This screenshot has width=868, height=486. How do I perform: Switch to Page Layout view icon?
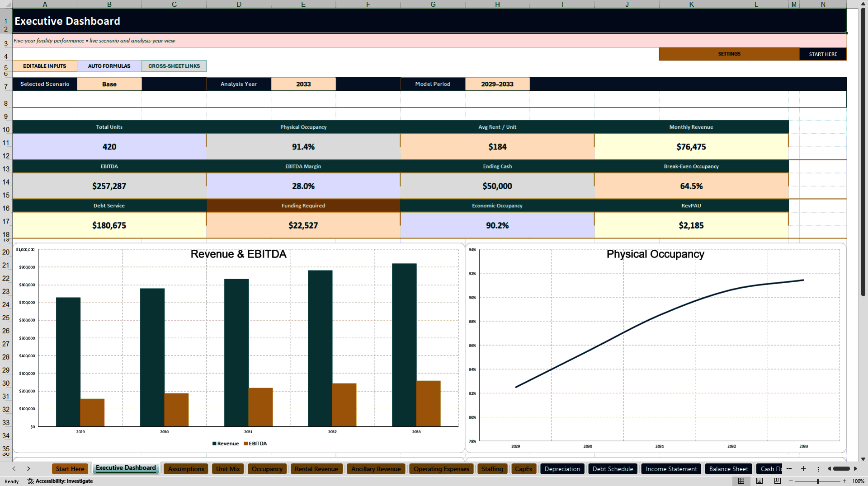[759, 481]
